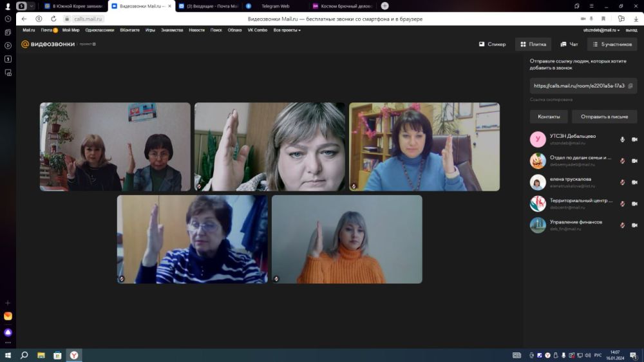Copy the call room link icon
This screenshot has width=644, height=362.
pyautogui.click(x=630, y=86)
